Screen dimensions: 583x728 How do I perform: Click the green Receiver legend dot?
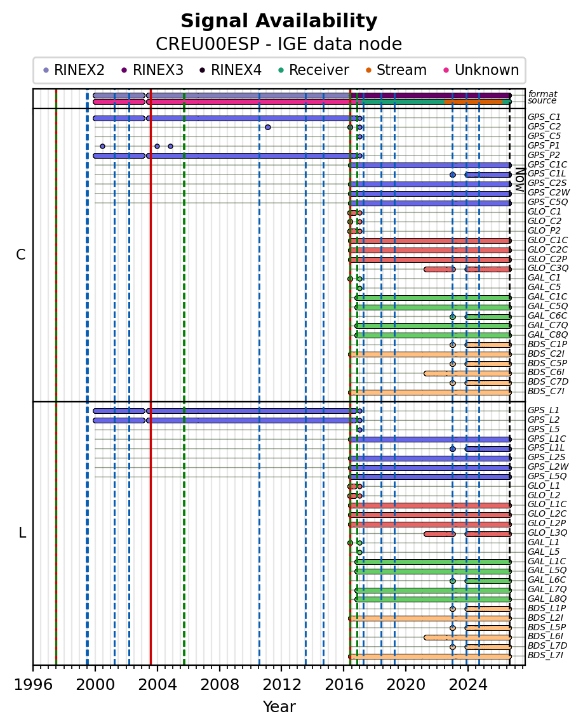[x=281, y=70]
